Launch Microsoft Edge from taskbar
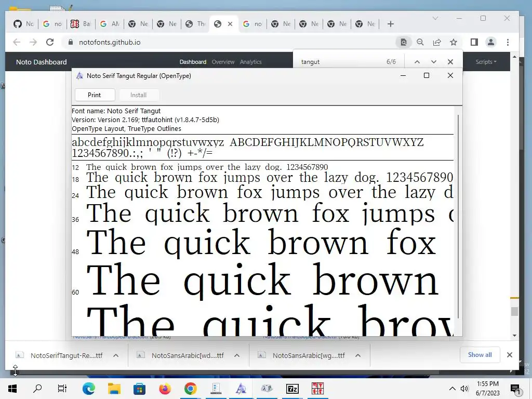This screenshot has height=399, width=532. click(88, 389)
